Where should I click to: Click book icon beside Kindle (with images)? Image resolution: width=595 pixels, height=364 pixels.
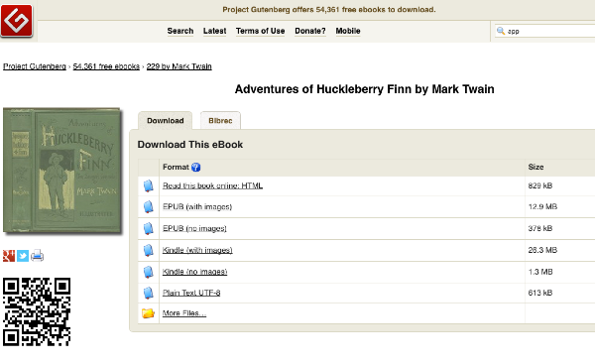click(149, 250)
